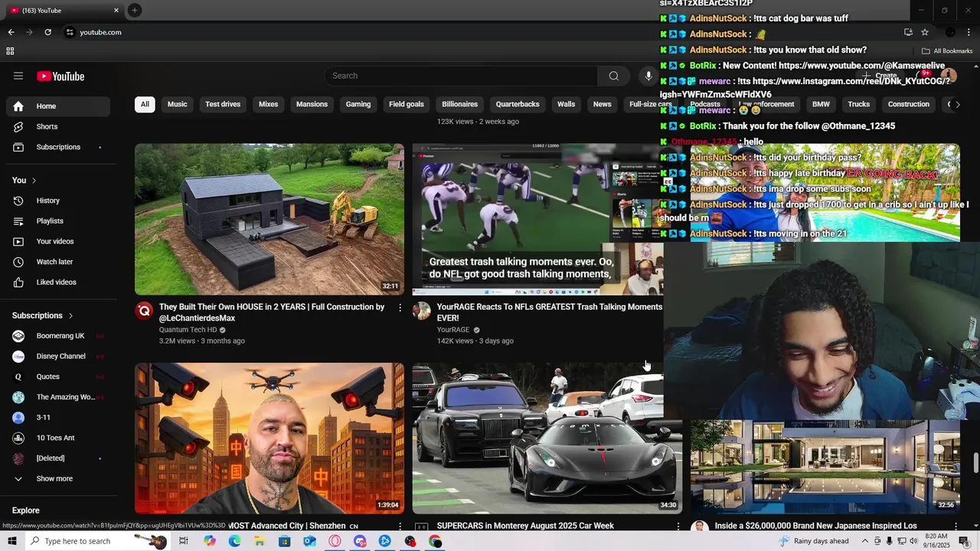Open Opera browser from taskbar
The width and height of the screenshot is (980, 551).
pos(335,541)
